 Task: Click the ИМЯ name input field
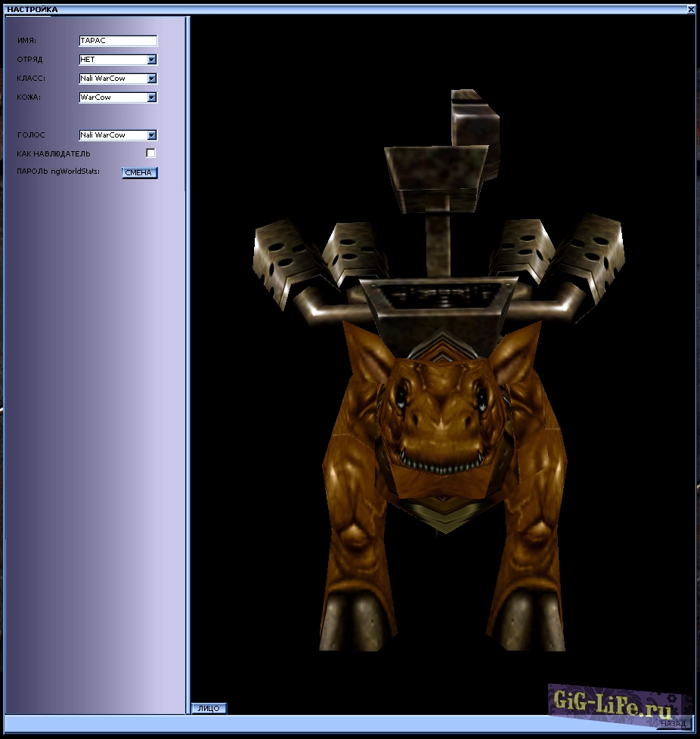coord(117,41)
